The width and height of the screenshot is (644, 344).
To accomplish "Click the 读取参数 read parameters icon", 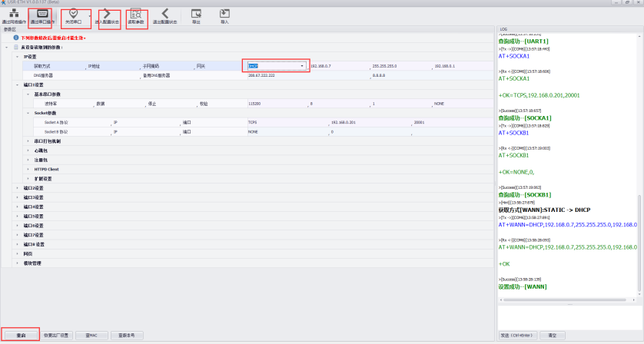I will [136, 16].
